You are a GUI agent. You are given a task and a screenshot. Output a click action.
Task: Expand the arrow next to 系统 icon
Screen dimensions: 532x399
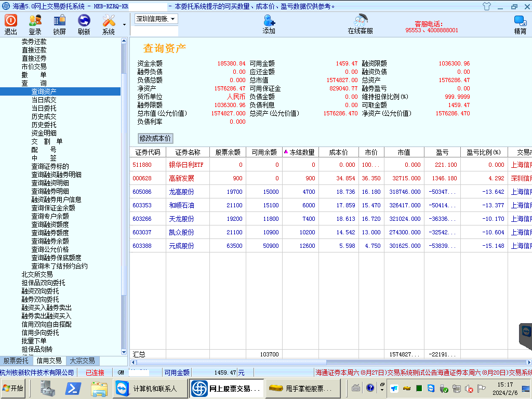pyautogui.click(x=124, y=24)
